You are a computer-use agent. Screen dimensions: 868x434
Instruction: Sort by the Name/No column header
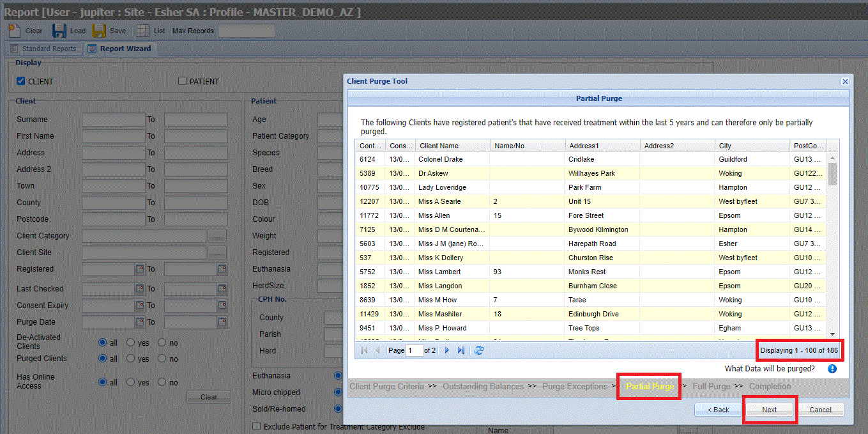[x=528, y=146]
